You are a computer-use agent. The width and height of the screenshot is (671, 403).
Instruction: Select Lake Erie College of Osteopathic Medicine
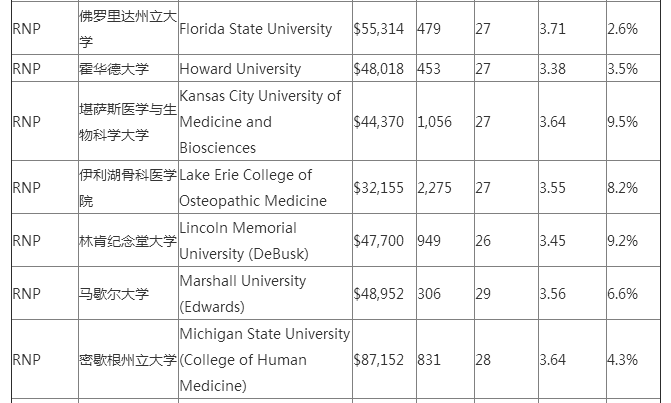pos(246,187)
